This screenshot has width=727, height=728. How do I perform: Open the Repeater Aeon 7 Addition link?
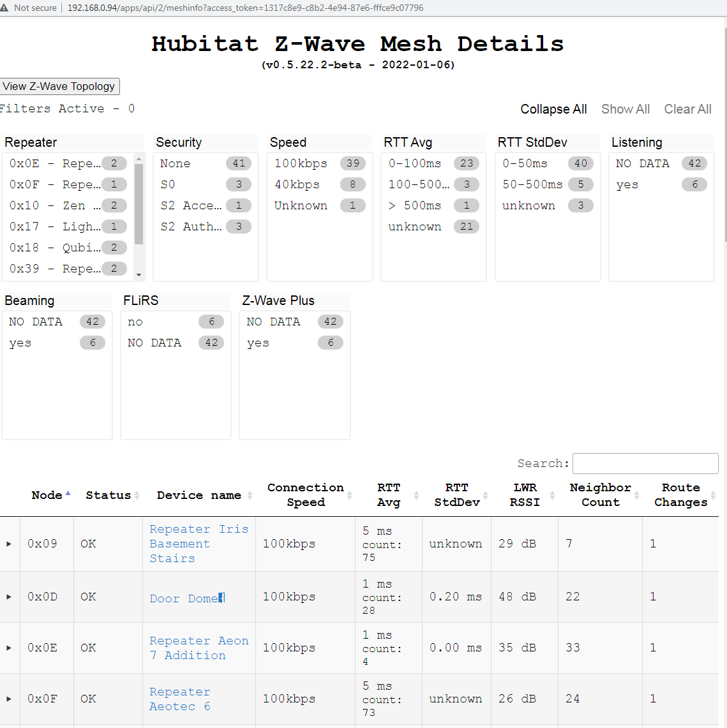tap(199, 648)
